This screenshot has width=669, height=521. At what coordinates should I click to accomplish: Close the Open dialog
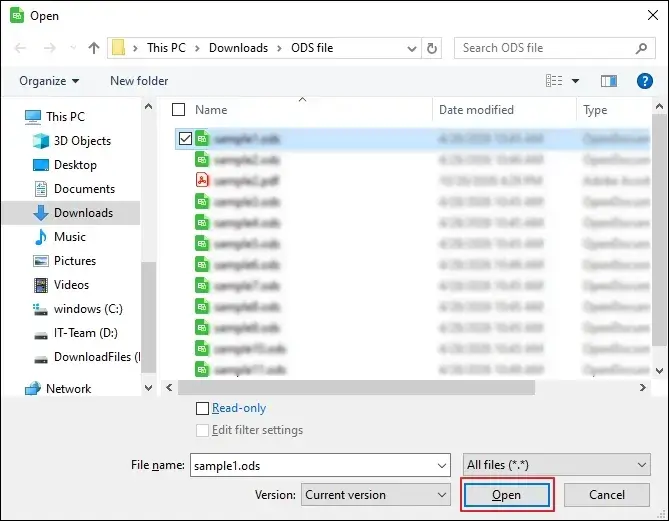coord(652,15)
